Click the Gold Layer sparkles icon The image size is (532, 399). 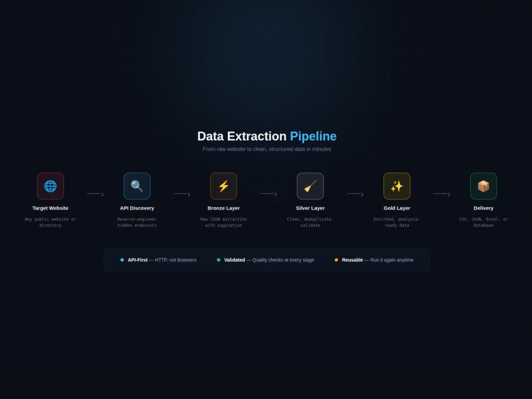pos(397,186)
